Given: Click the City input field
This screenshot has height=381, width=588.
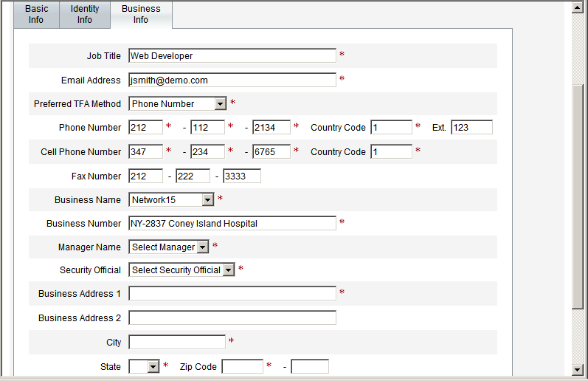Looking at the screenshot, I should 177,342.
